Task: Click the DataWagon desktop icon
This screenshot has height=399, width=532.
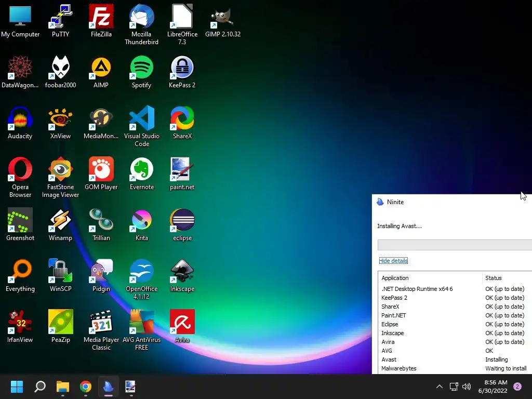Action: pos(20,72)
